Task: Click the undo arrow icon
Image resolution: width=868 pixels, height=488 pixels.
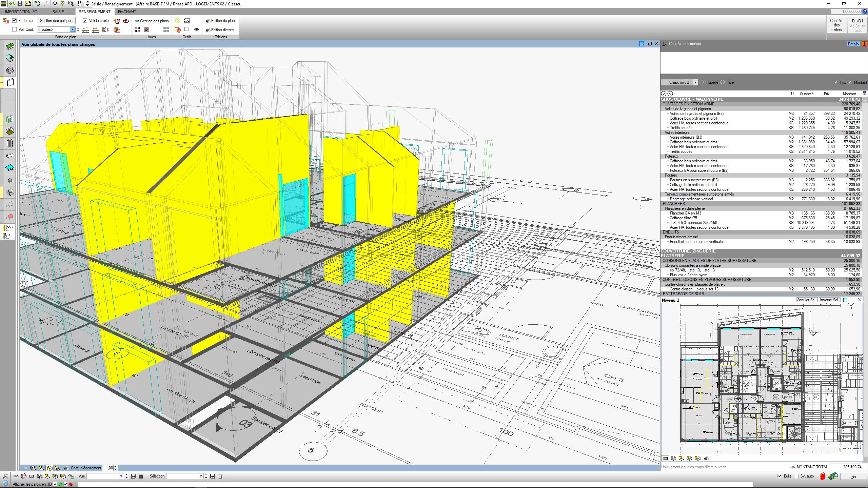Action: (37, 3)
